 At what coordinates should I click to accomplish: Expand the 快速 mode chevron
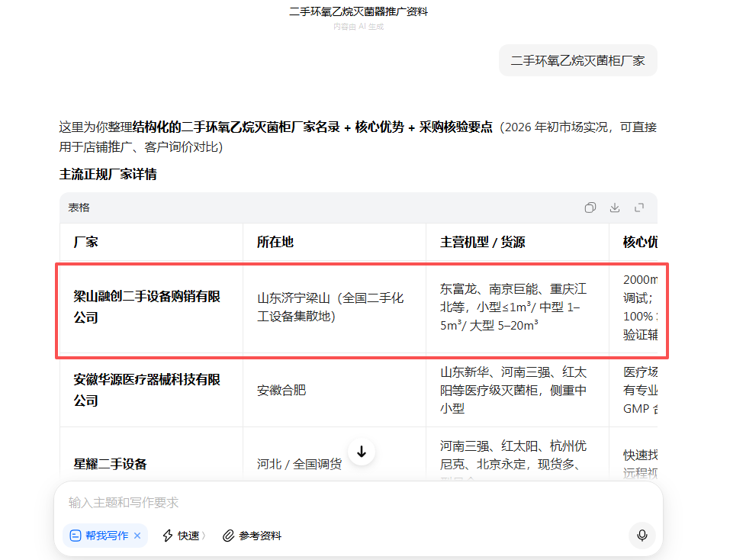point(204,536)
